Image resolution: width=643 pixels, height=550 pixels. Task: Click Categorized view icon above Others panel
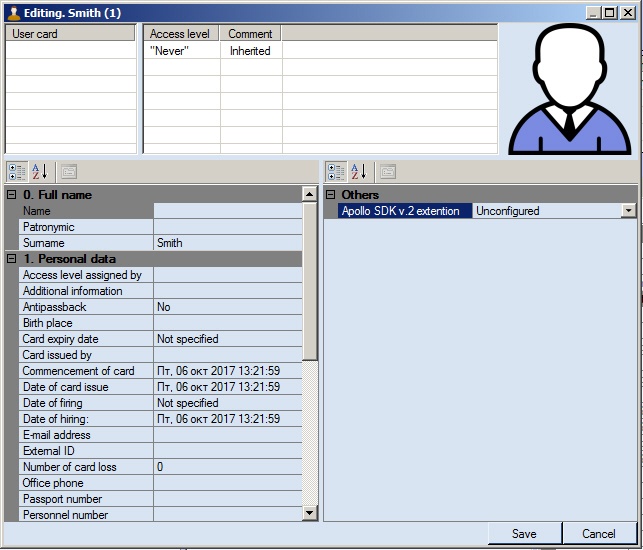click(336, 172)
